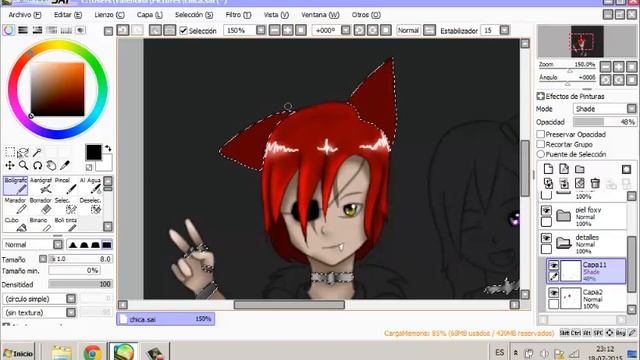Select the magic wand tool
Image resolution: width=640 pixels, height=360 pixels.
[37, 152]
